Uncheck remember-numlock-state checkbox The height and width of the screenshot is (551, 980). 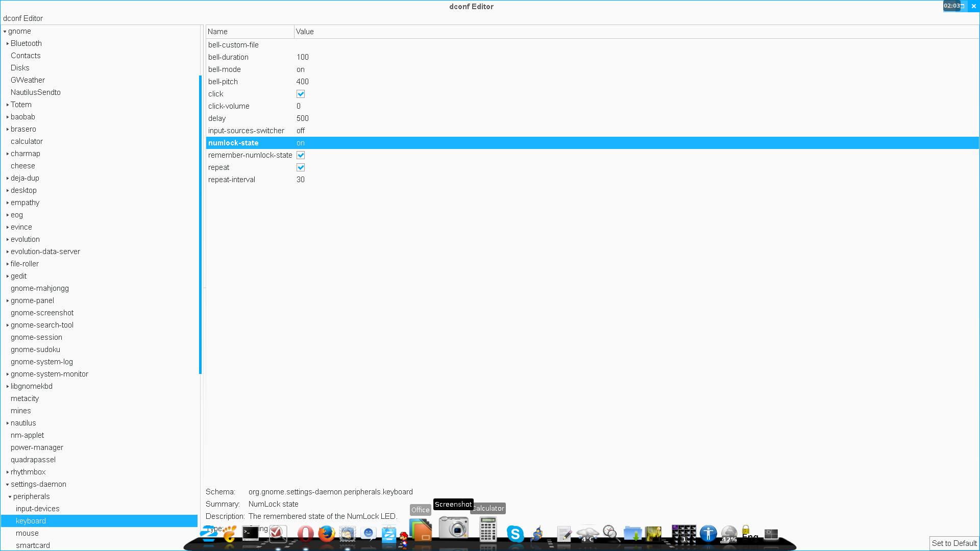301,155
